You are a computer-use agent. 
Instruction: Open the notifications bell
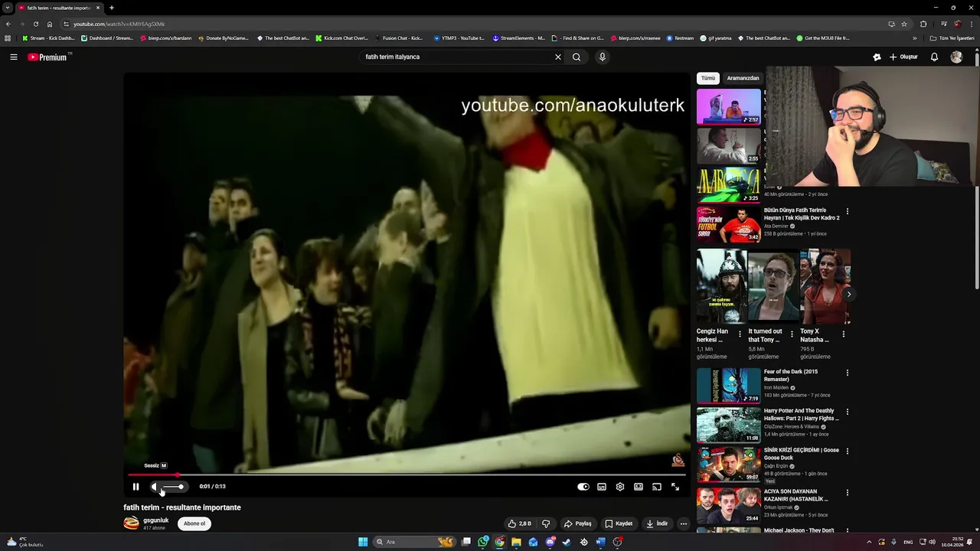click(934, 57)
